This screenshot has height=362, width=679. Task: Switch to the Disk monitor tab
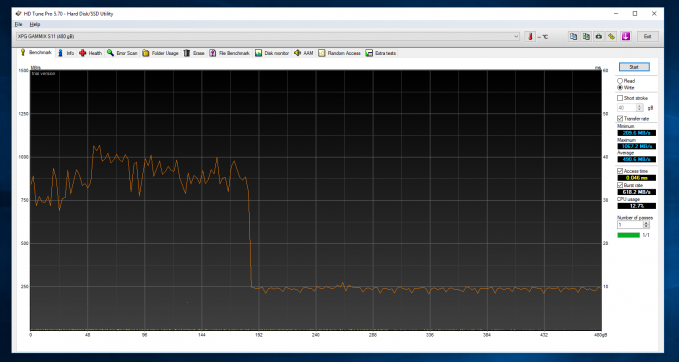(x=272, y=53)
